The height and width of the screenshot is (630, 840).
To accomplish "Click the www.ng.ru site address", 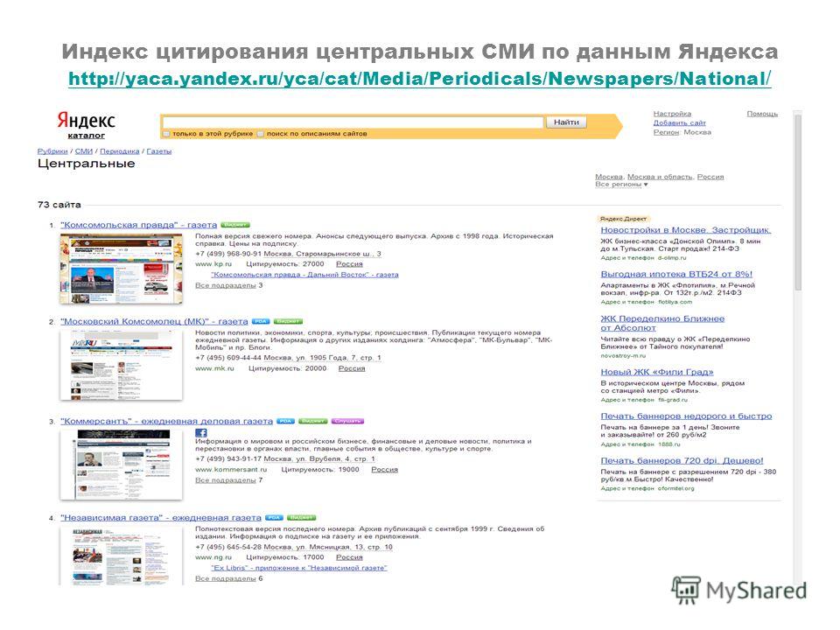I will pos(213,557).
